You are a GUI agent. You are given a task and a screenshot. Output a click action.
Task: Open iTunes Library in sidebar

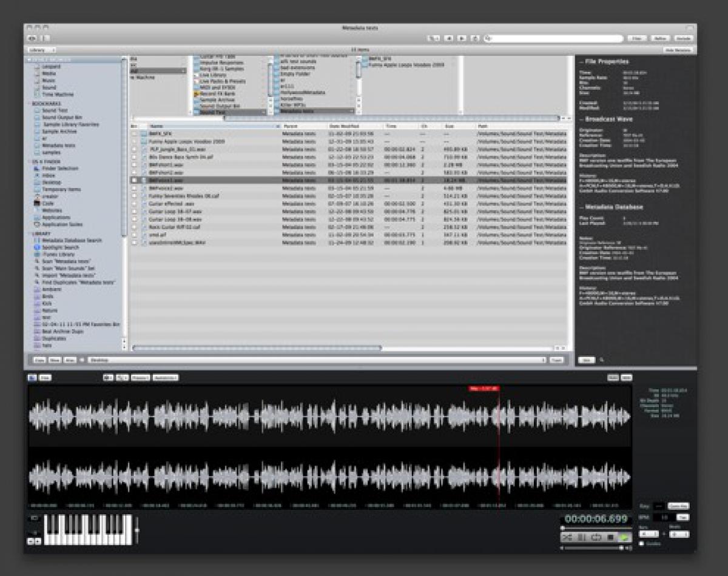pyautogui.click(x=58, y=255)
